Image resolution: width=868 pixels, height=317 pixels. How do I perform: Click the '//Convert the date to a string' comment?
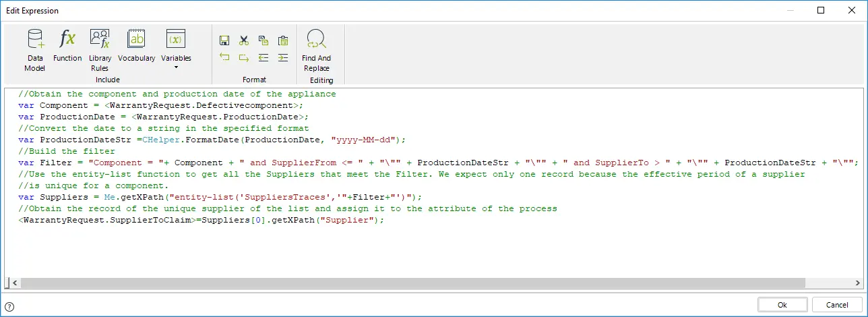tap(164, 128)
